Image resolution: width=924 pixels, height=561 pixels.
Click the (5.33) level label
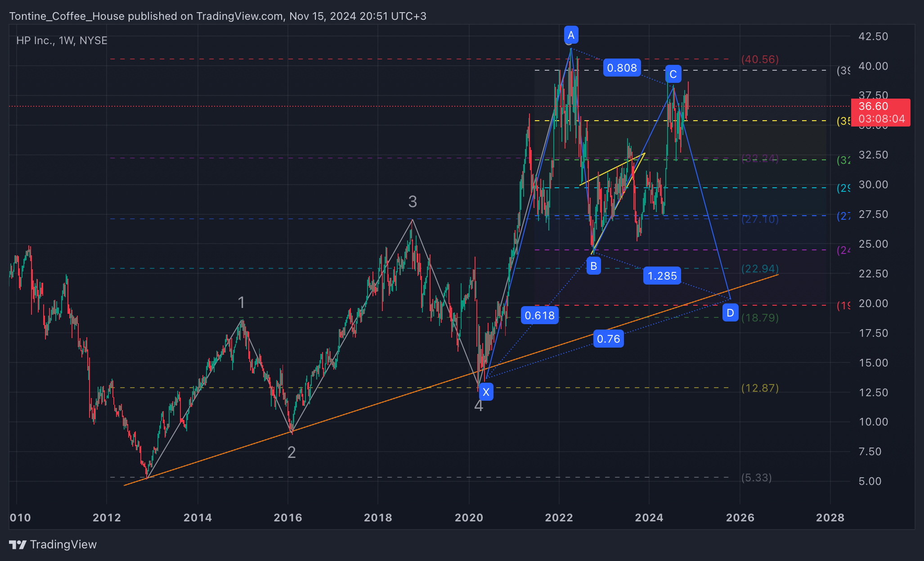(x=756, y=478)
